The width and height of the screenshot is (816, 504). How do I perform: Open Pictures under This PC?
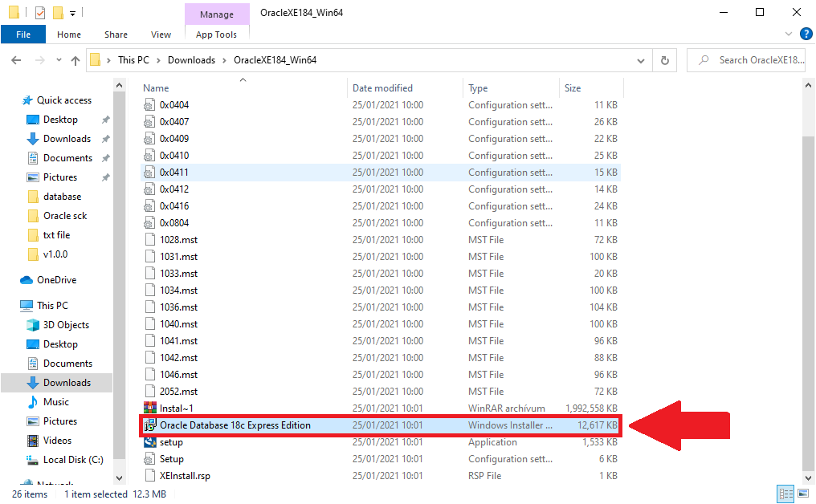[x=52, y=421]
